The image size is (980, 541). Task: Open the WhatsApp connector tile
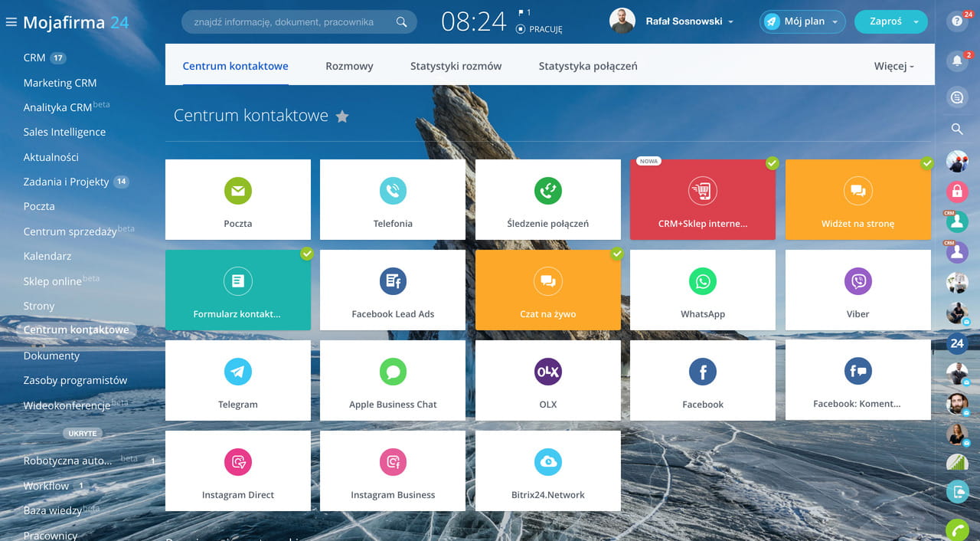[702, 290]
